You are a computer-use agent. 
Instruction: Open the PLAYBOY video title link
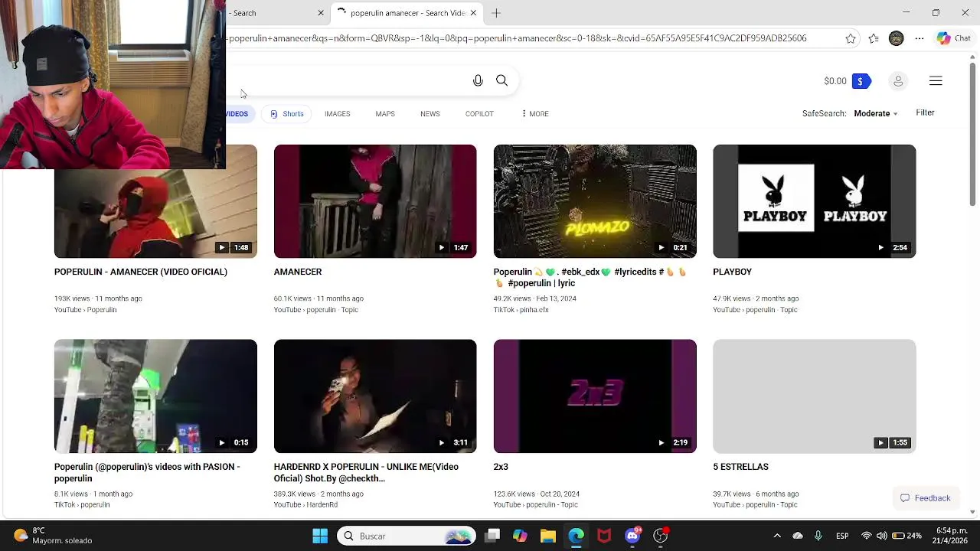click(x=732, y=272)
